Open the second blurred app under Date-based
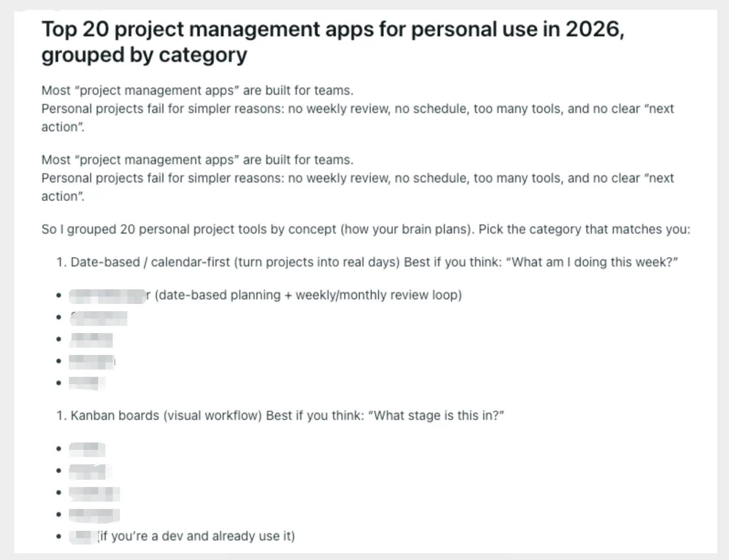729x560 pixels. click(x=99, y=318)
